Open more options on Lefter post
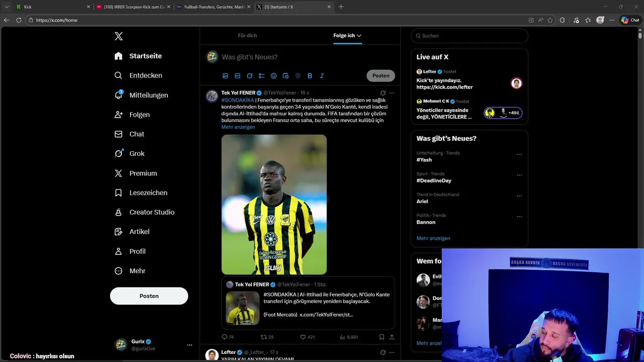This screenshot has width=644, height=362. (x=392, y=352)
